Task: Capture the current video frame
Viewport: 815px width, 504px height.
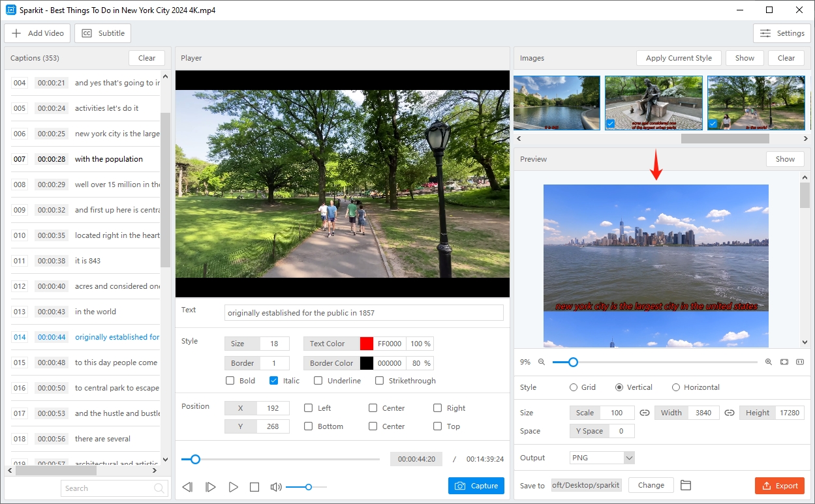Action: tap(476, 486)
